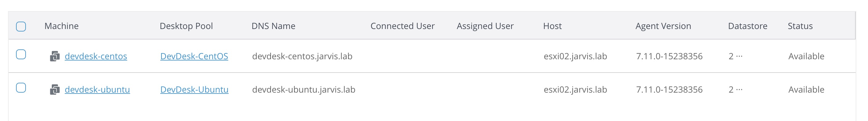Open the DevDesk-Ubuntu desktop pool

point(194,90)
